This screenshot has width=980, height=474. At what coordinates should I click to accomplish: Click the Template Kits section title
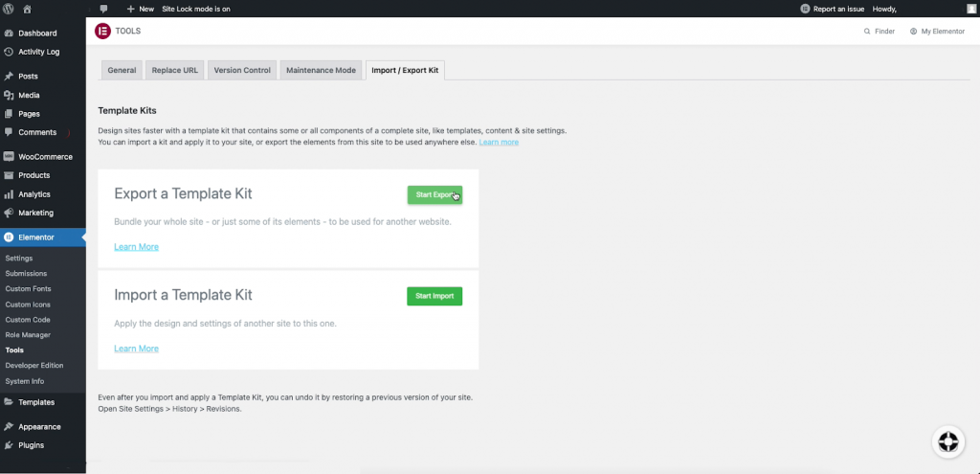pyautogui.click(x=127, y=111)
